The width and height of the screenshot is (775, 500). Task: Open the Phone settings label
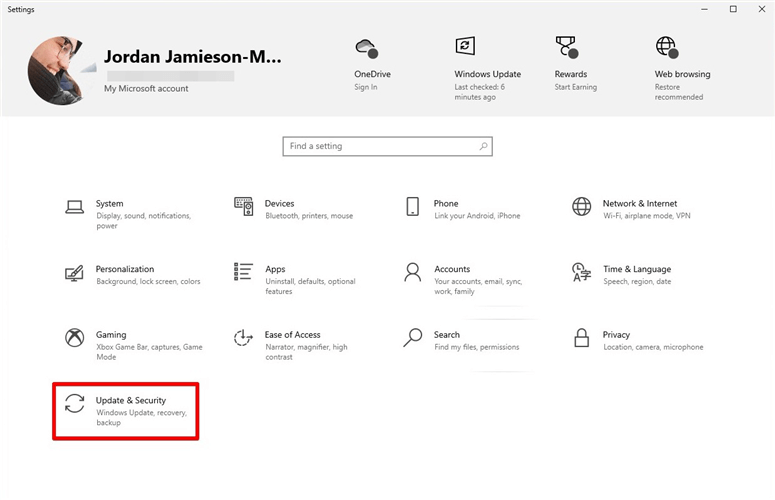coord(446,204)
